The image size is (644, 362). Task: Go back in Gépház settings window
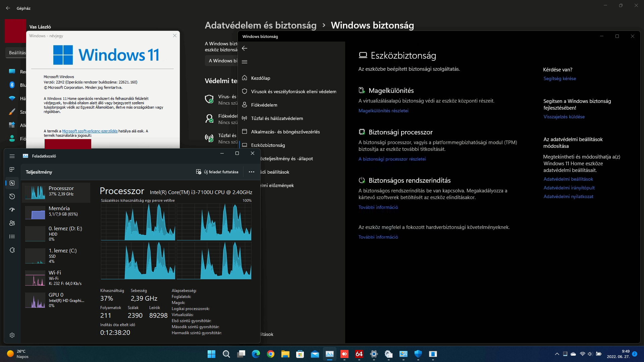8,8
